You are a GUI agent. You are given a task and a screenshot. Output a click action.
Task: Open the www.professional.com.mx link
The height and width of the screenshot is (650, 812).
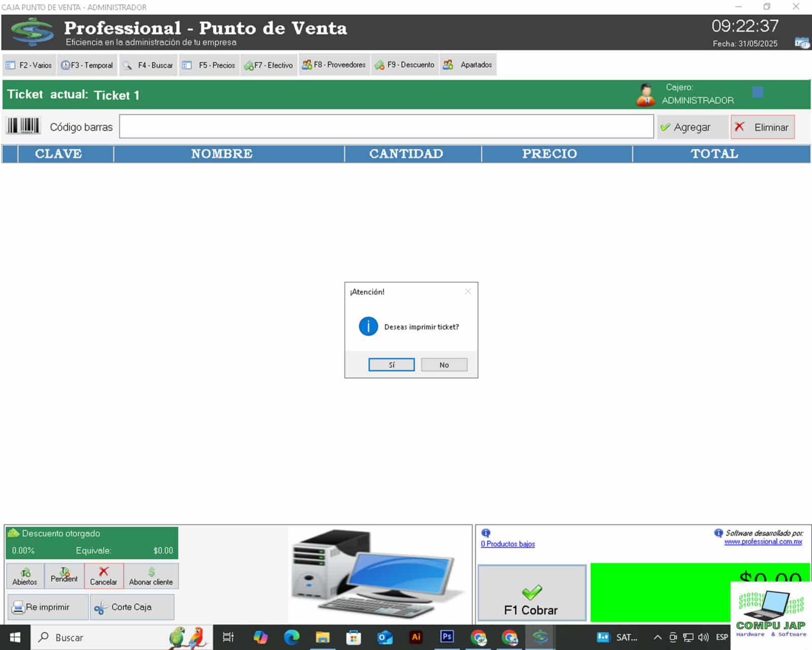tap(763, 542)
